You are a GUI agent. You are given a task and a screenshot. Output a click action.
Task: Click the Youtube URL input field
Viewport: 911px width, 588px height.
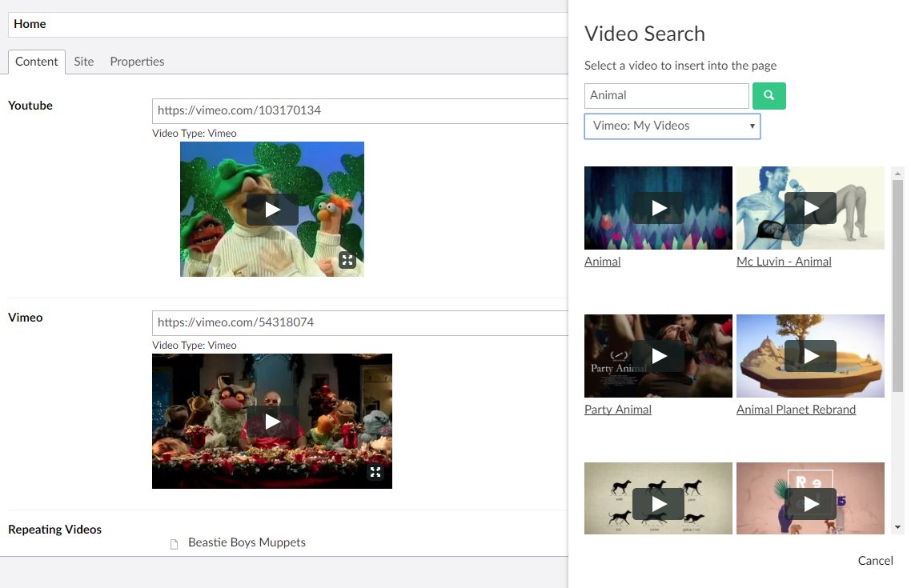coord(360,111)
